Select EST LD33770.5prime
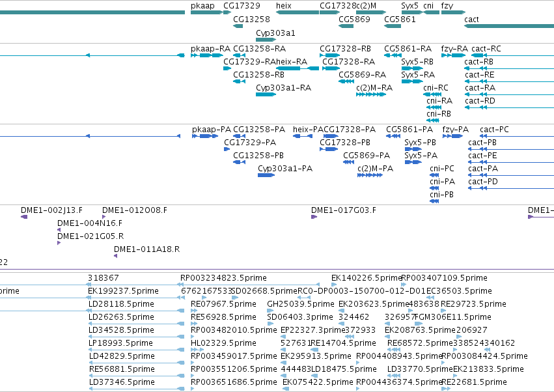Image resolution: width=554 pixels, height=392 pixels. pos(420,369)
